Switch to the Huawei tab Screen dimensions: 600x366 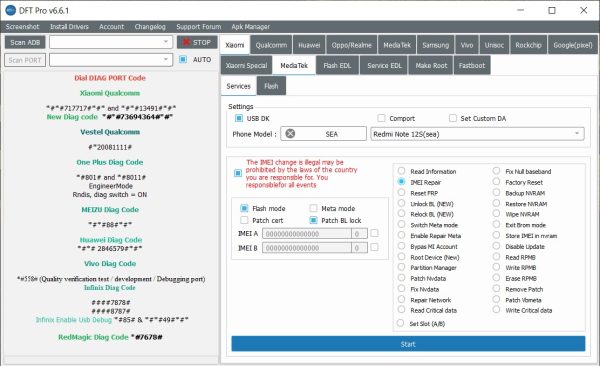click(x=309, y=45)
